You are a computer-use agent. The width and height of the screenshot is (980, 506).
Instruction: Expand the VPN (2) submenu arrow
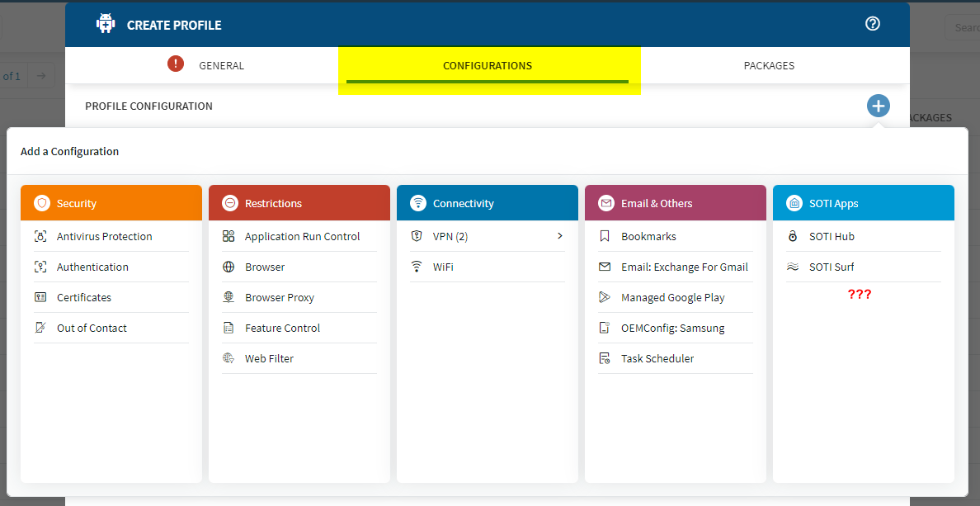[x=560, y=236]
